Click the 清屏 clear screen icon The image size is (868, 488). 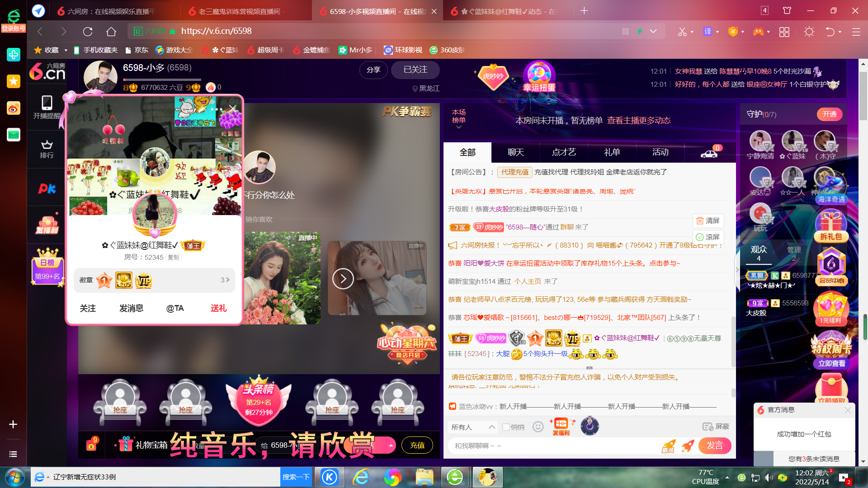pyautogui.click(x=708, y=221)
